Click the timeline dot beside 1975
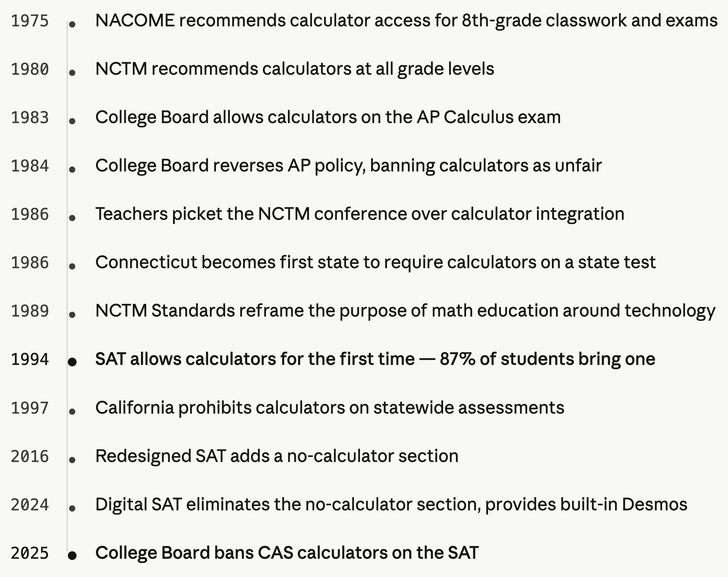 tap(72, 24)
